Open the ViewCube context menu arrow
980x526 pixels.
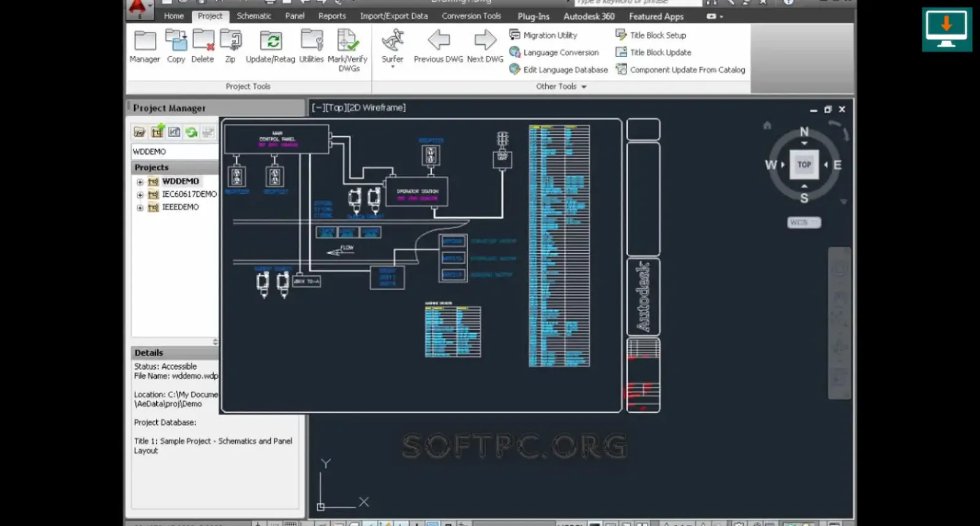(x=843, y=202)
